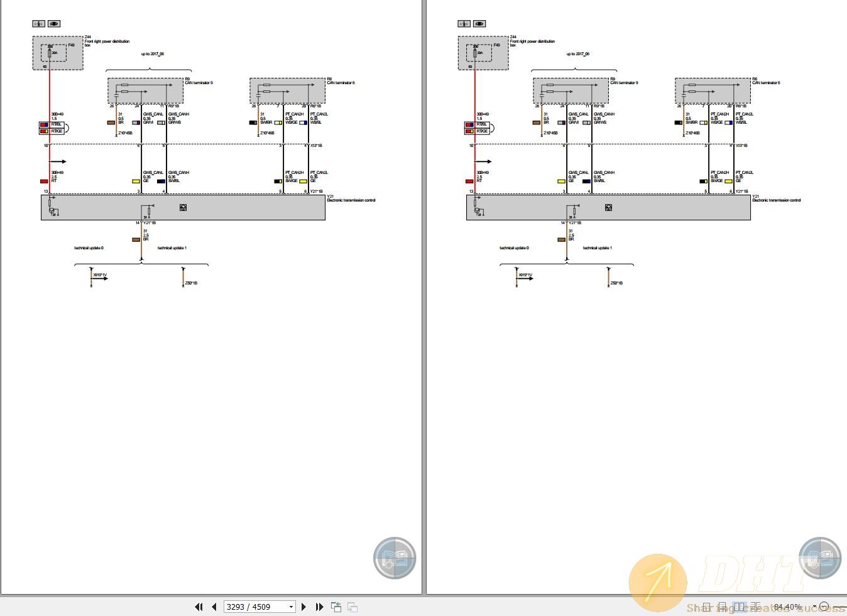The width and height of the screenshot is (847, 616).
Task: Click the black arrow beside red wire, left page
Action: tap(58, 161)
